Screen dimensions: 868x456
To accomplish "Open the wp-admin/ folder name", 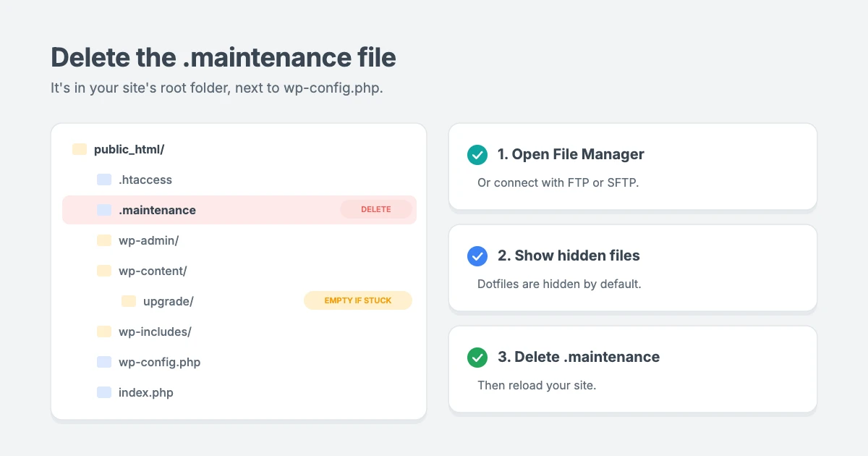I will pos(149,240).
